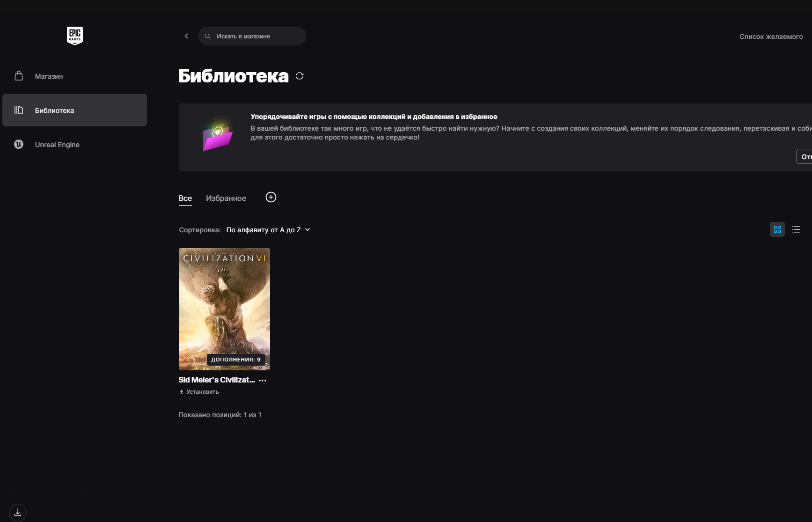Open Список желаемого wishlist link
Screen dimensions: 812x522
coord(771,37)
